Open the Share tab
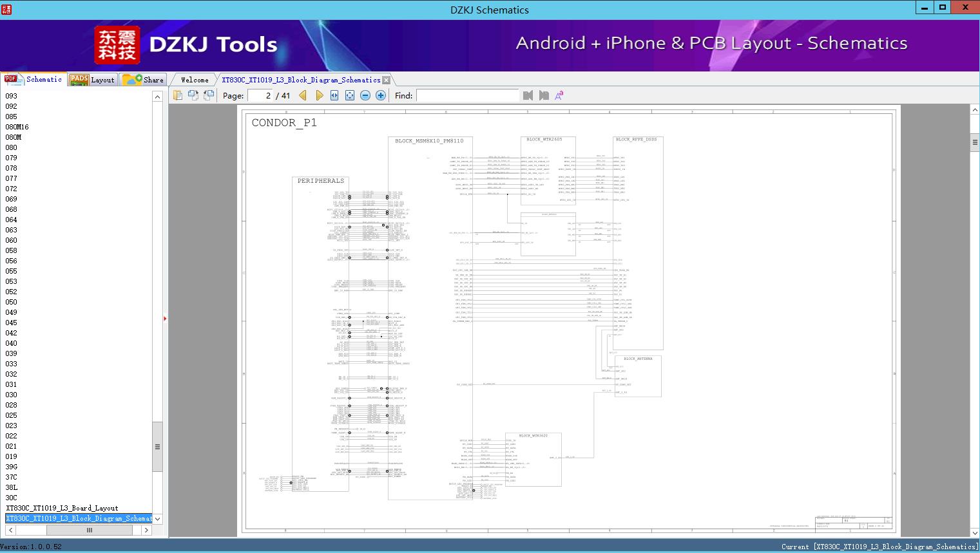 144,80
